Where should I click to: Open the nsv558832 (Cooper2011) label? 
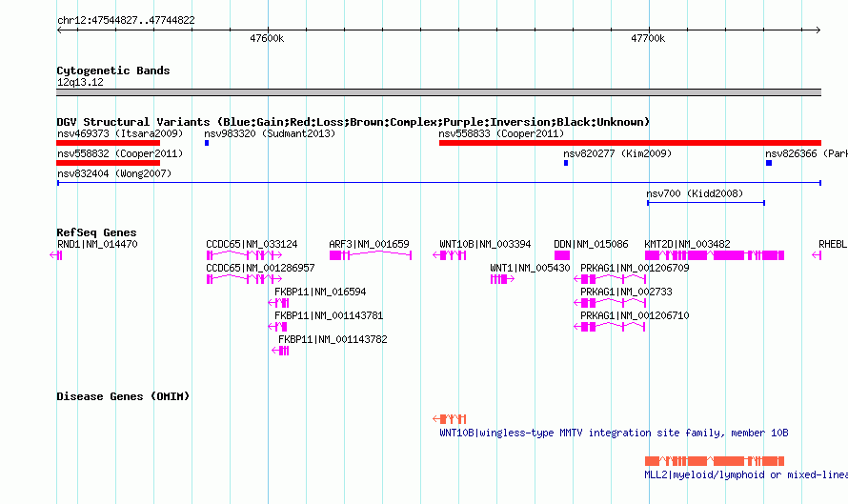click(x=120, y=153)
